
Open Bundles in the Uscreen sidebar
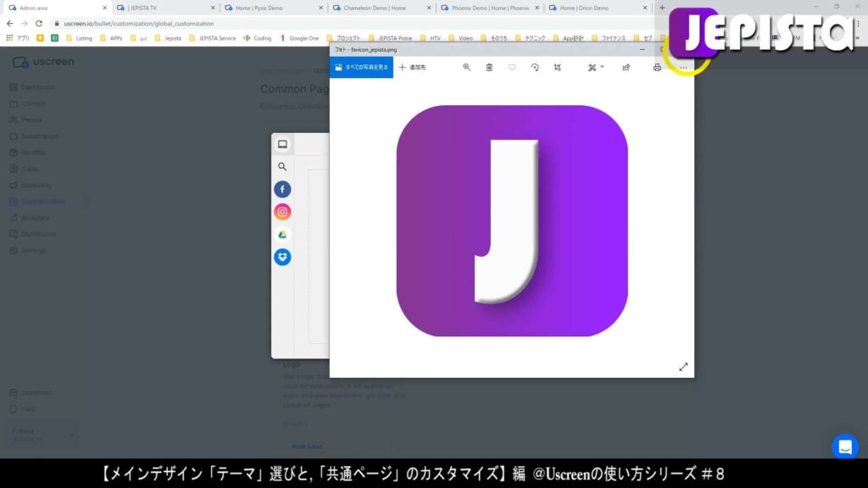tap(28, 152)
